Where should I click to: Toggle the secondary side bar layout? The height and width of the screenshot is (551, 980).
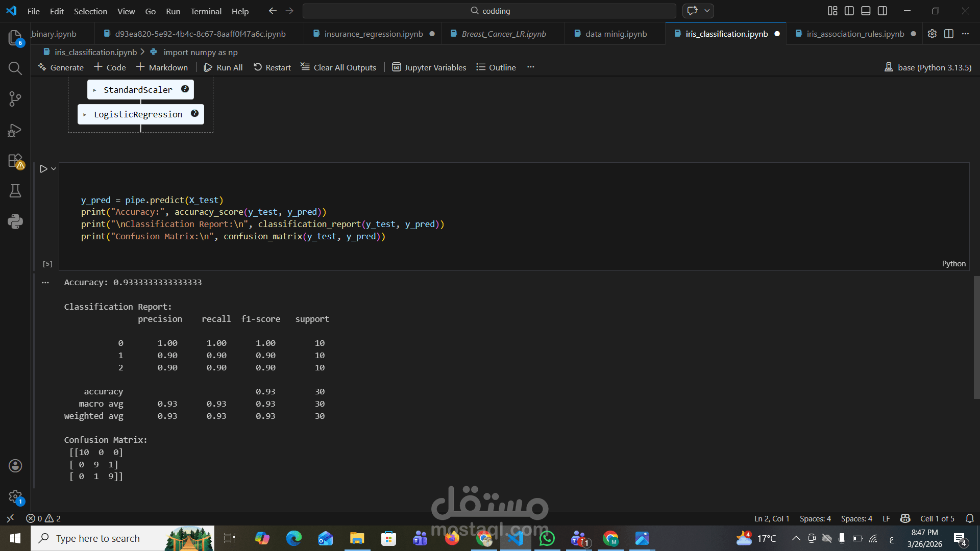[x=883, y=11]
